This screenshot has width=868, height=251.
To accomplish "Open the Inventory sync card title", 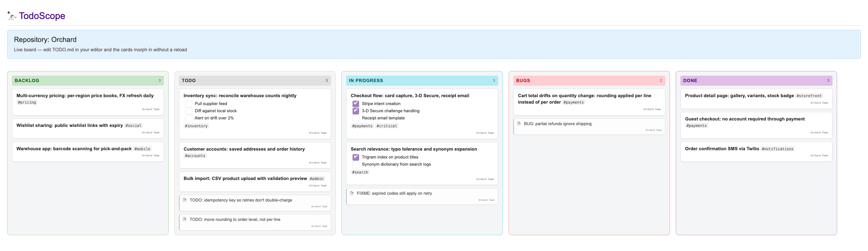I will click(240, 96).
